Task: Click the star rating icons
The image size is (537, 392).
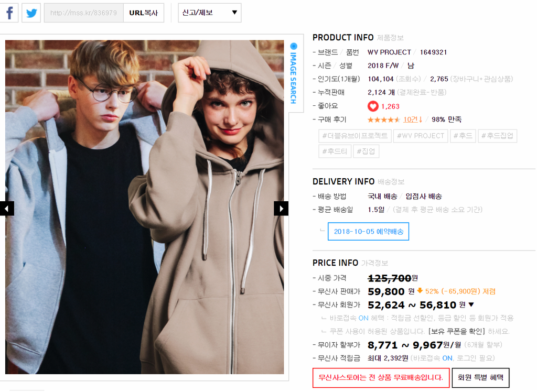Action: [x=383, y=119]
